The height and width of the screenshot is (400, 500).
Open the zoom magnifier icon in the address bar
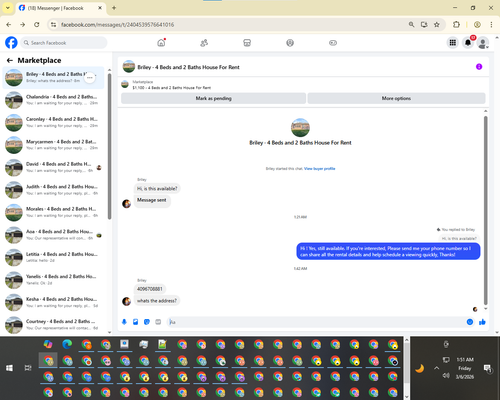[411, 24]
